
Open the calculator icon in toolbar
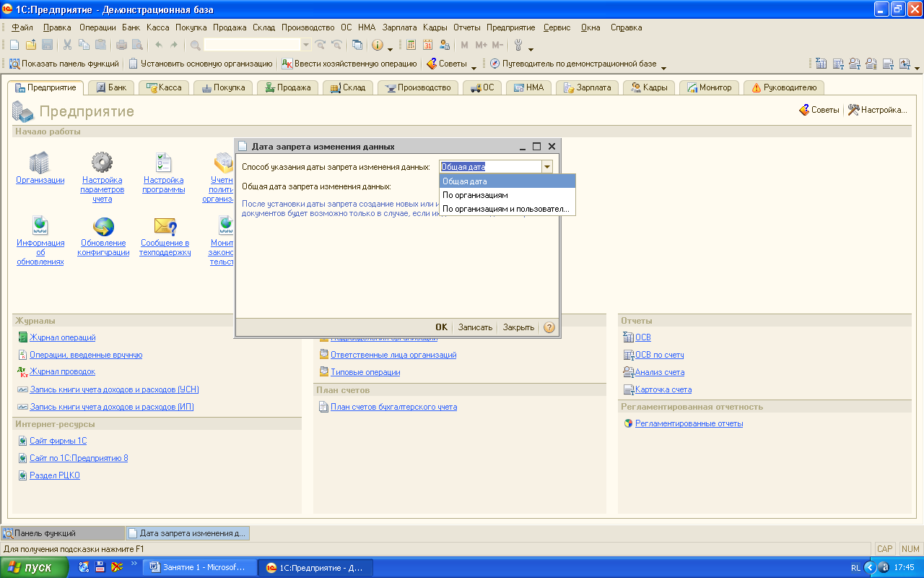pos(411,45)
